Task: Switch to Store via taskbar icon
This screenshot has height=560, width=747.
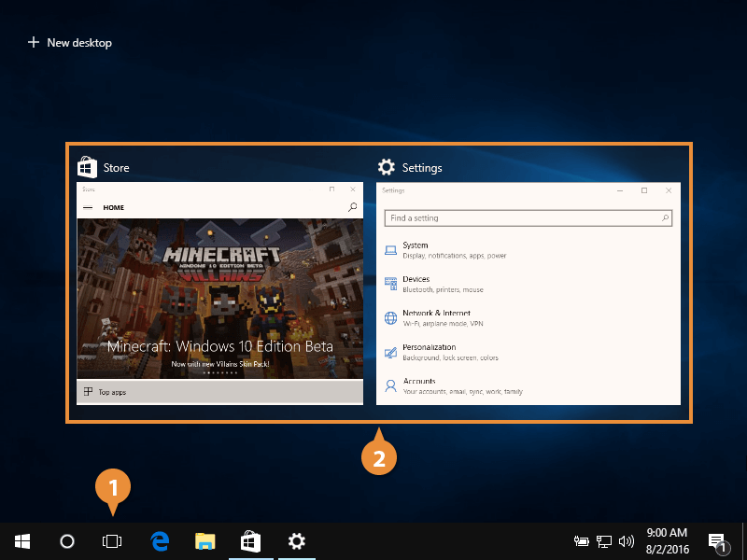Action: (x=250, y=541)
